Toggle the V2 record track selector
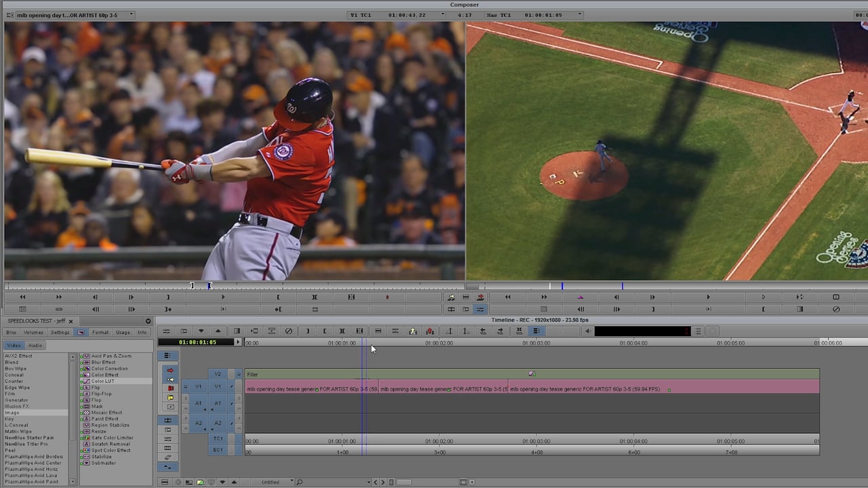Viewport: 868px width, 488px height. click(x=218, y=374)
